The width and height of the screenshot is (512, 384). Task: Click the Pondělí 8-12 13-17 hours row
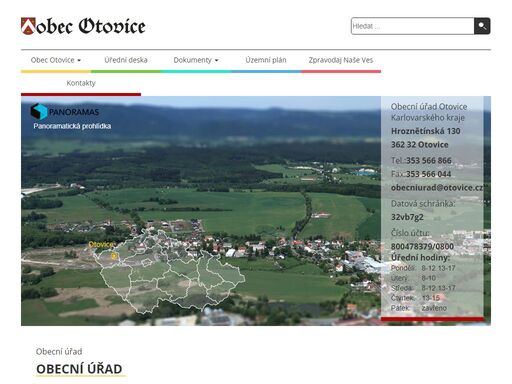423,268
